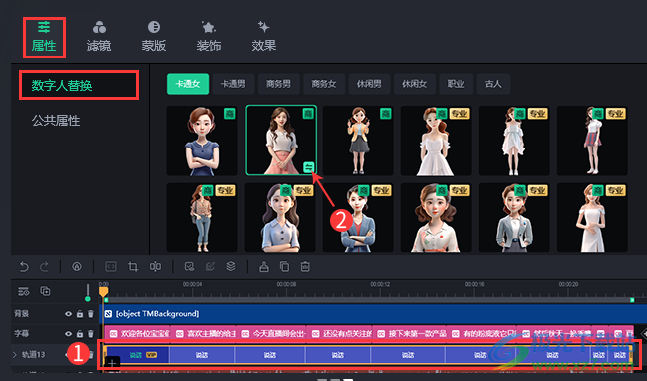Click the swap icon on the selected avatar
This screenshot has height=381, width=647.
[x=308, y=167]
